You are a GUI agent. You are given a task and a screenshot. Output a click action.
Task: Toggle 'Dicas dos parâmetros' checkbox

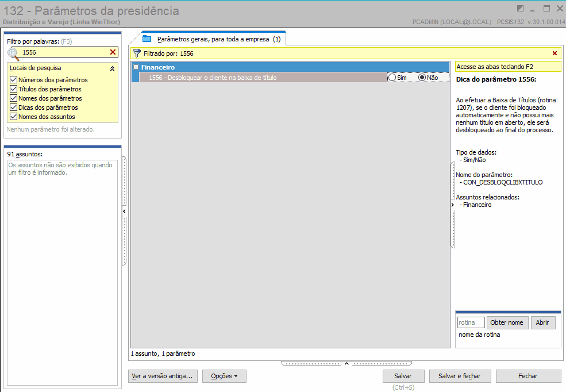point(13,107)
